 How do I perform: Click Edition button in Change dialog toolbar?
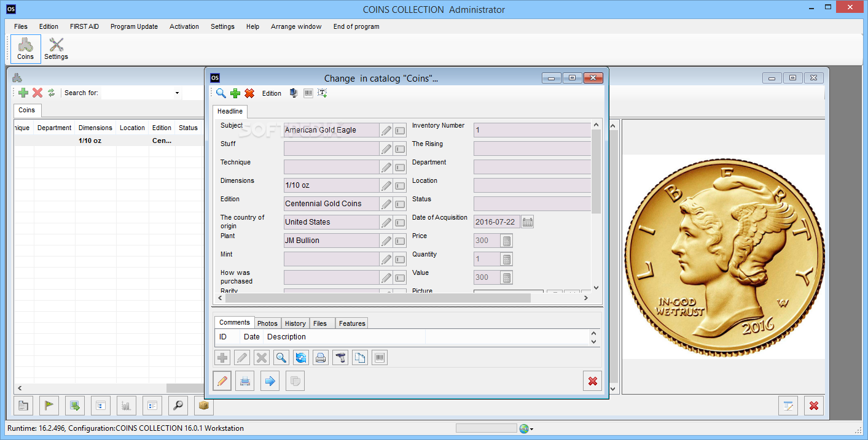272,93
